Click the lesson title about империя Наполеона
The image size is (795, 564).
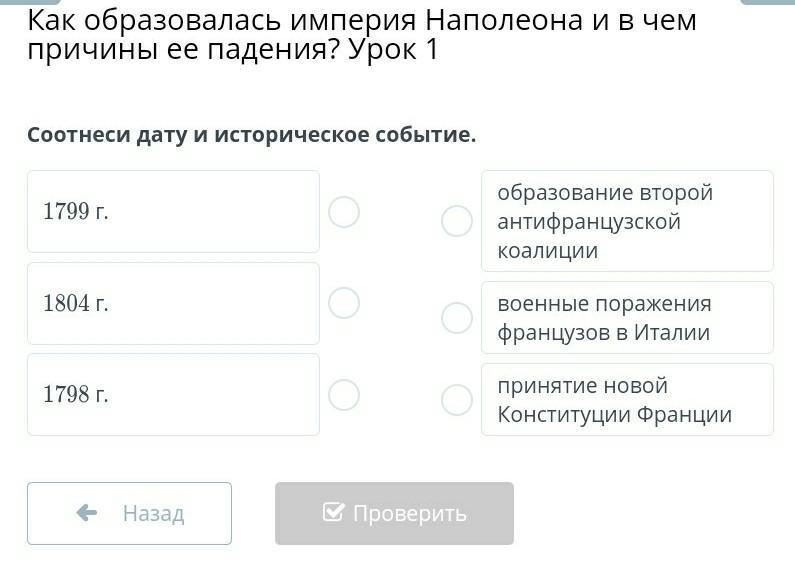pos(361,35)
